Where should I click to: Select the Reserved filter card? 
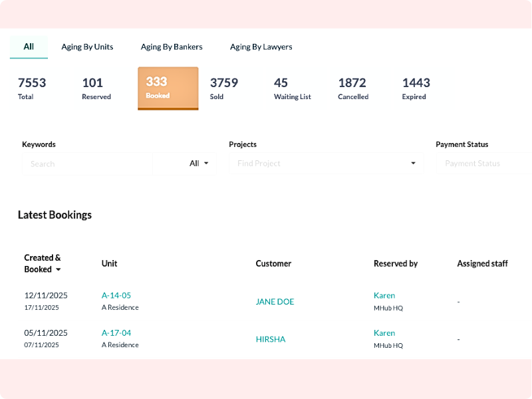click(96, 87)
